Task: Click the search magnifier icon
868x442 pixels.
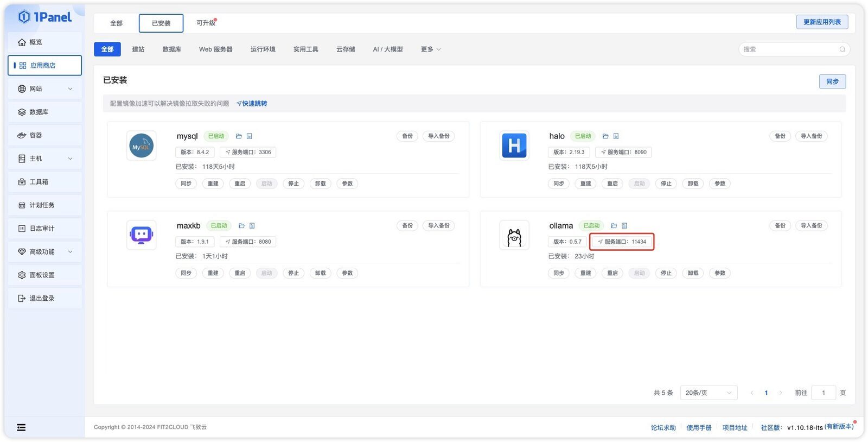Action: click(842, 49)
